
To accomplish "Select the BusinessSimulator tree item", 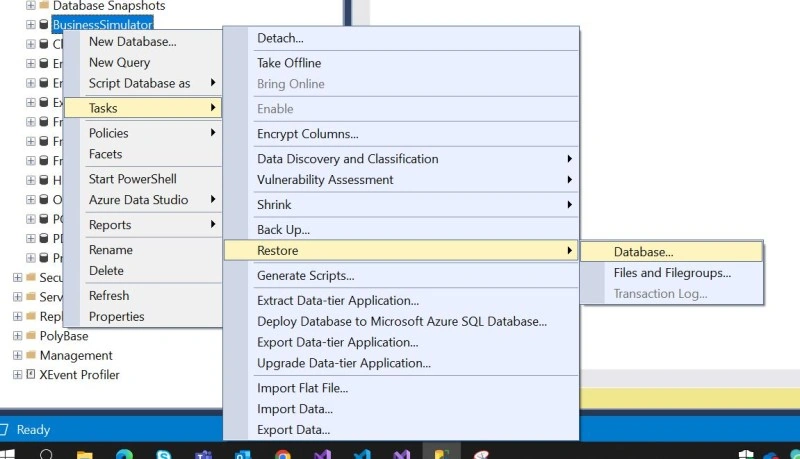I will point(103,24).
